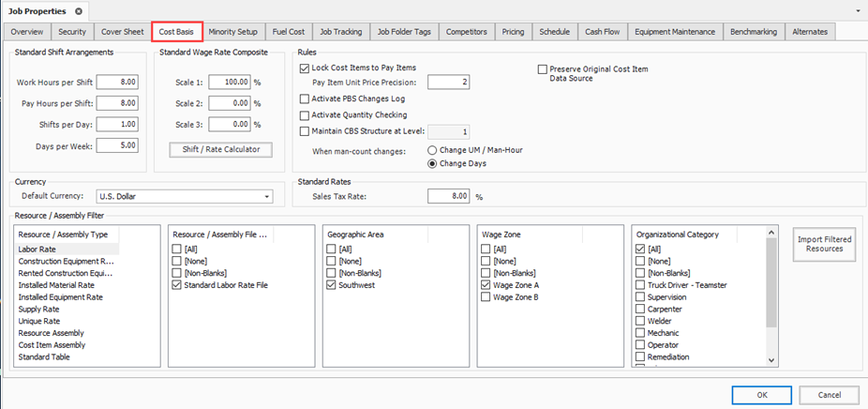This screenshot has width=868, height=409.
Task: Click the Work Hours per Shift field
Action: (x=117, y=83)
